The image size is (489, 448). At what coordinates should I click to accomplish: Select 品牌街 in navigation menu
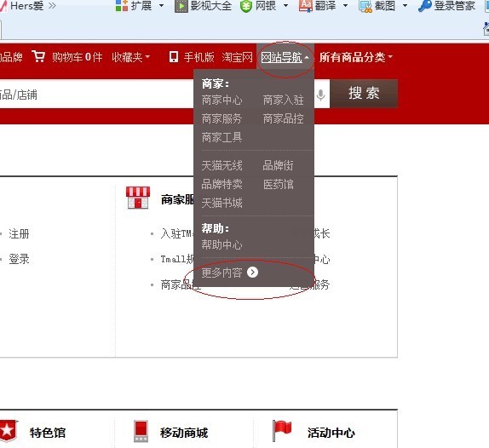pos(279,165)
